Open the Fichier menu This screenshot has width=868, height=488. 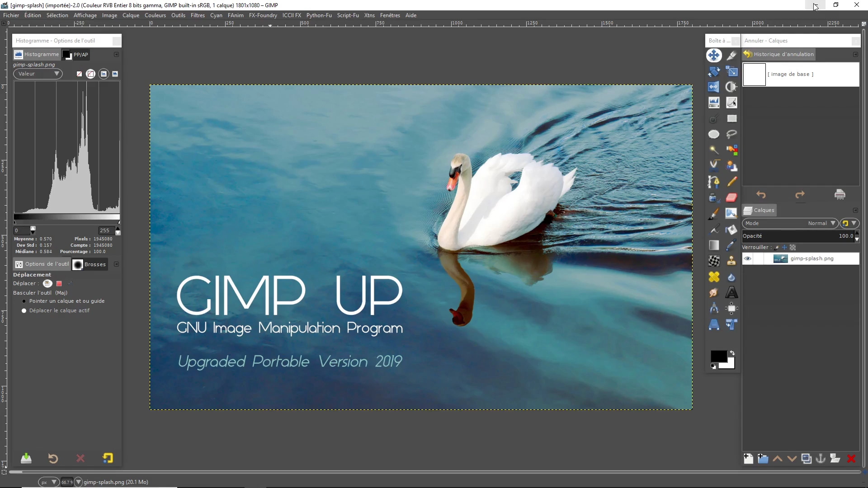[11, 15]
